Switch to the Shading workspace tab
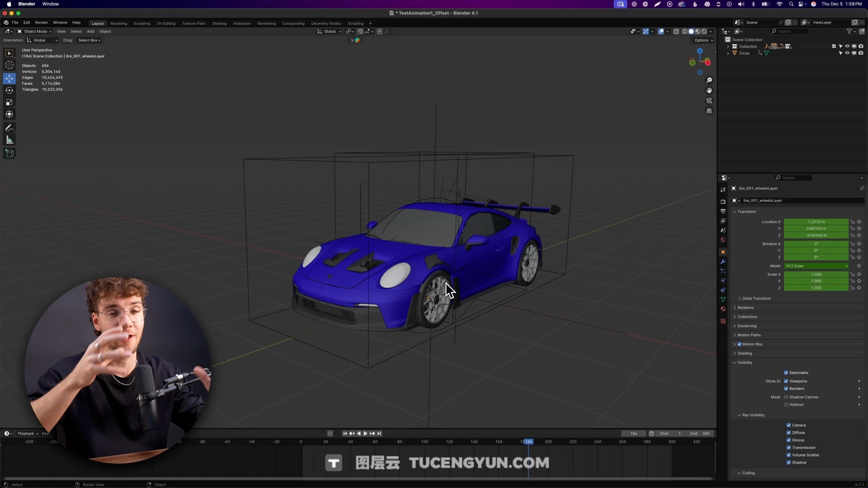 click(x=219, y=23)
